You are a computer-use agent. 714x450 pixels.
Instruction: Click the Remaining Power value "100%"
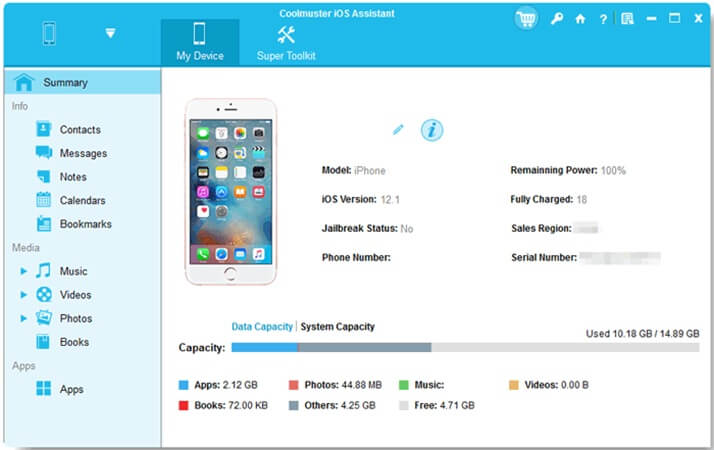click(x=613, y=170)
